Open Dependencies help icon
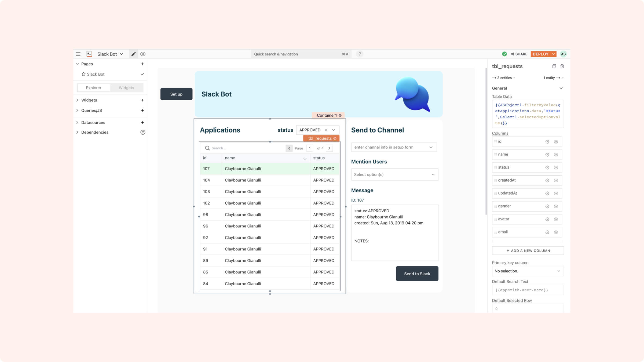644x362 pixels. 143,132
